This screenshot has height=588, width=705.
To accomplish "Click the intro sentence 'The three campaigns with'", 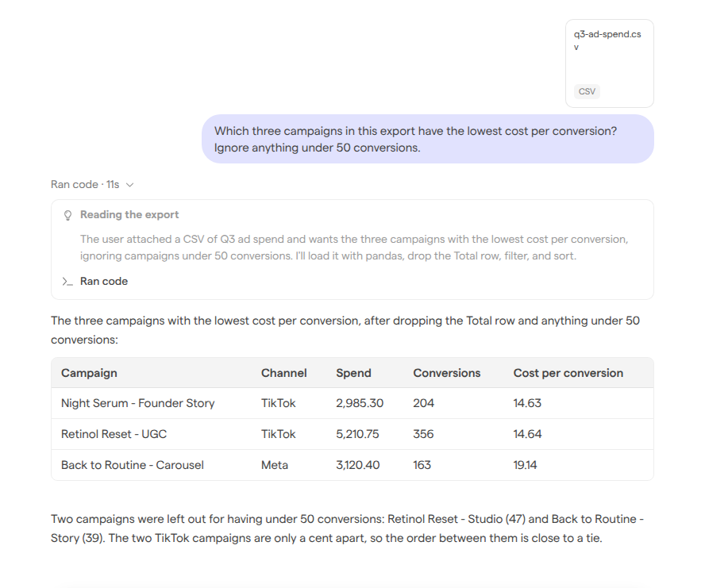I will click(x=345, y=330).
